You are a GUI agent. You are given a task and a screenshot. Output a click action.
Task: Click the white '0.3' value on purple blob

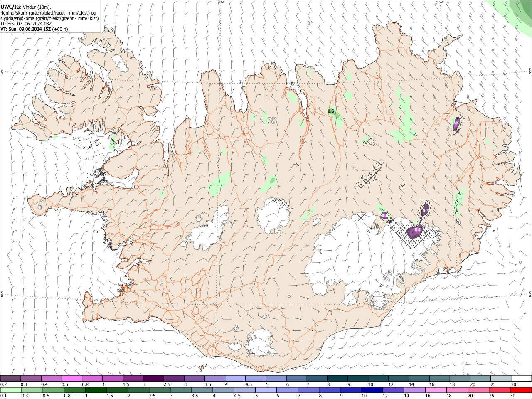(425, 211)
